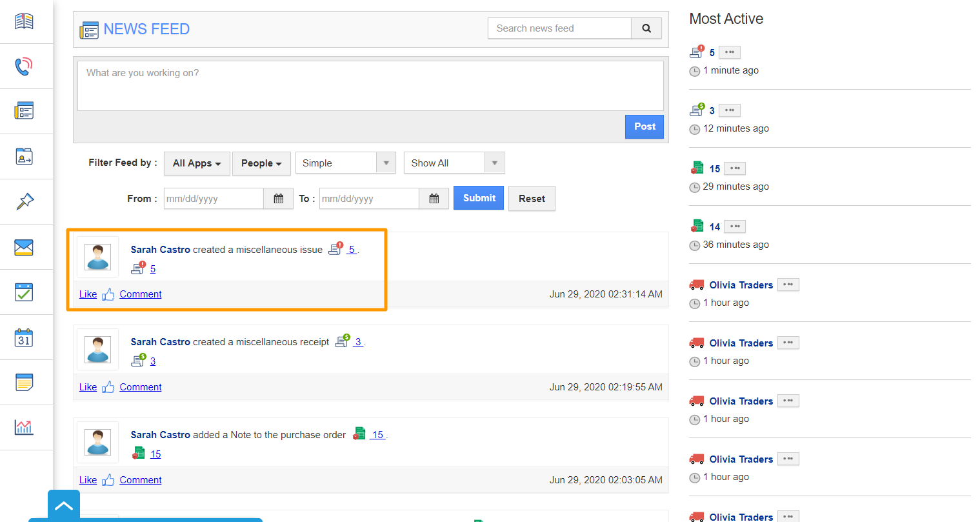980x522 pixels.
Task: Open the All Apps filter dropdown
Action: click(x=197, y=163)
